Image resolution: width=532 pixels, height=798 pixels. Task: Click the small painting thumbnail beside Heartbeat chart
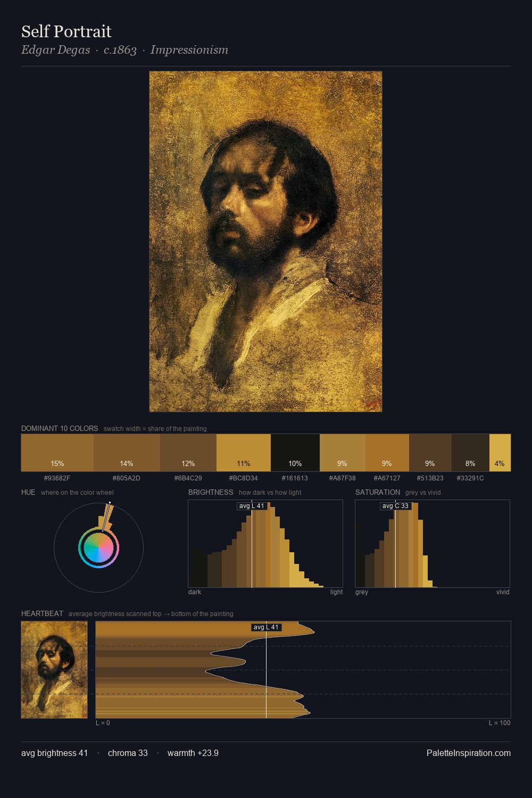click(54, 670)
